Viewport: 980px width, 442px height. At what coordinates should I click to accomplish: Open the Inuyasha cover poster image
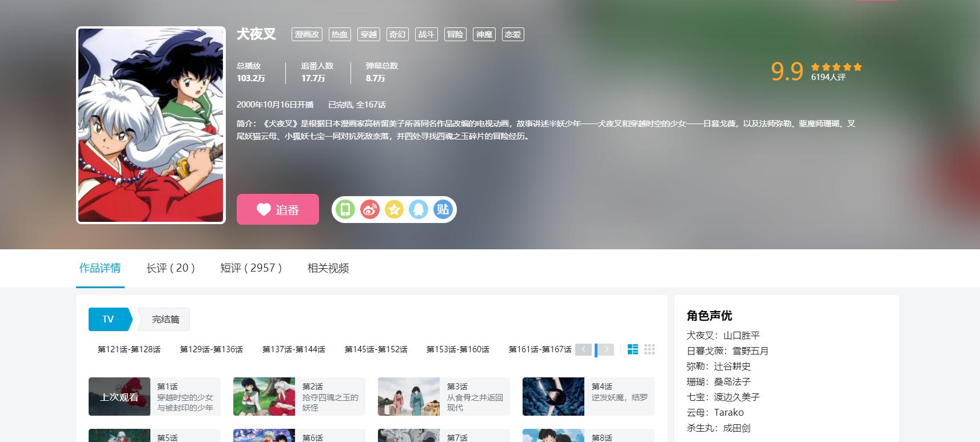151,125
